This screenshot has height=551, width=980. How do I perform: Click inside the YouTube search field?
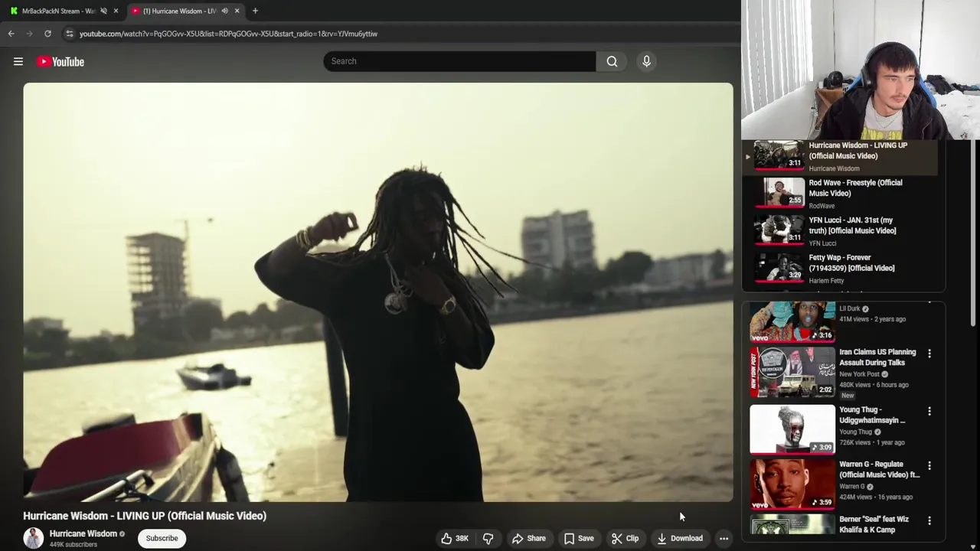(x=459, y=61)
